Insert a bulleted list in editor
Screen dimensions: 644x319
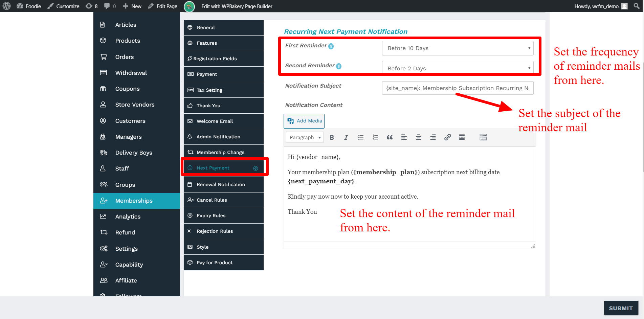click(361, 137)
